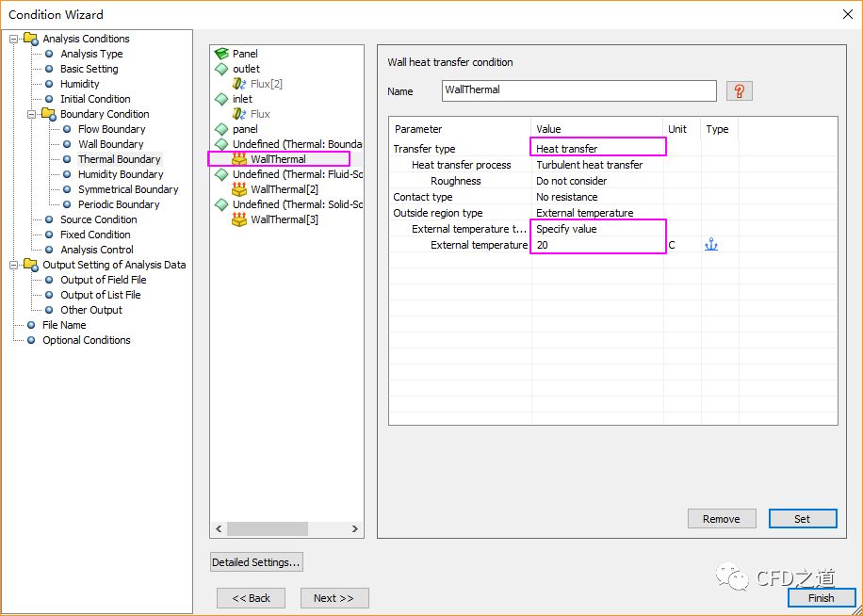863x616 pixels.
Task: Select Analysis Type in the tree
Action: click(91, 54)
